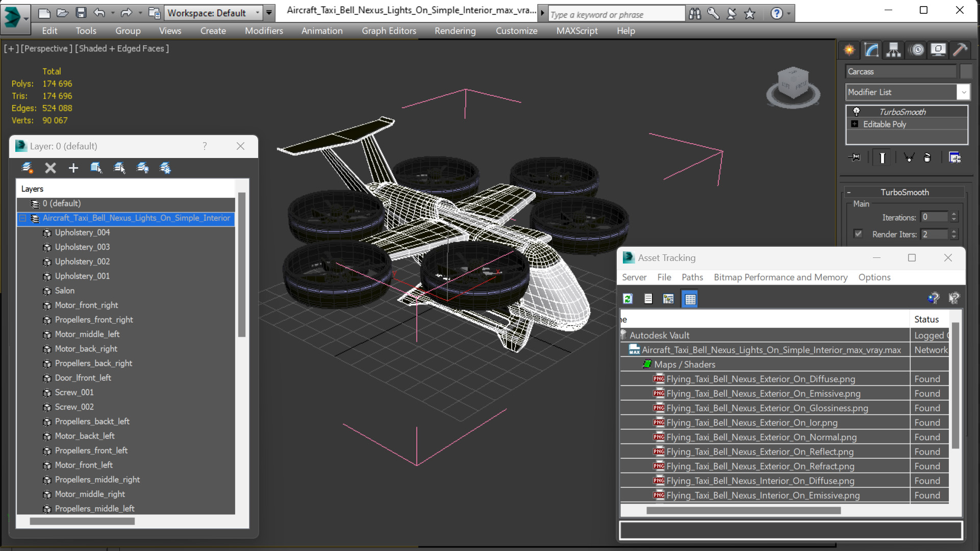Open the Utilities hammer panel tab
The height and width of the screenshot is (551, 980).
(960, 50)
